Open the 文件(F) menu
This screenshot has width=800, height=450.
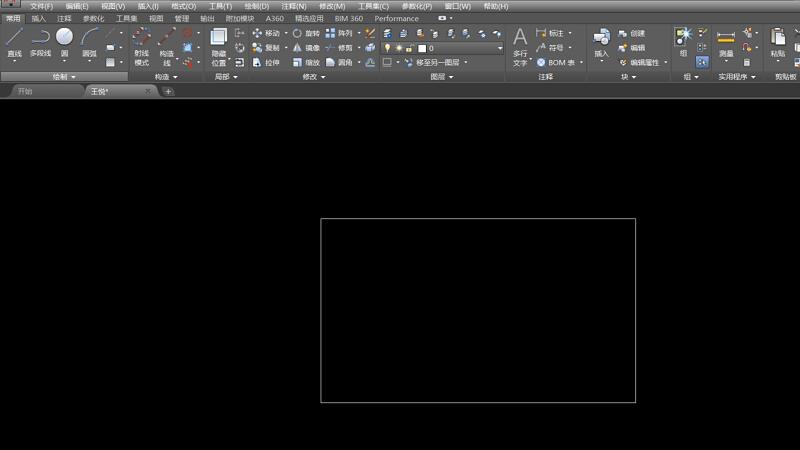click(x=41, y=6)
